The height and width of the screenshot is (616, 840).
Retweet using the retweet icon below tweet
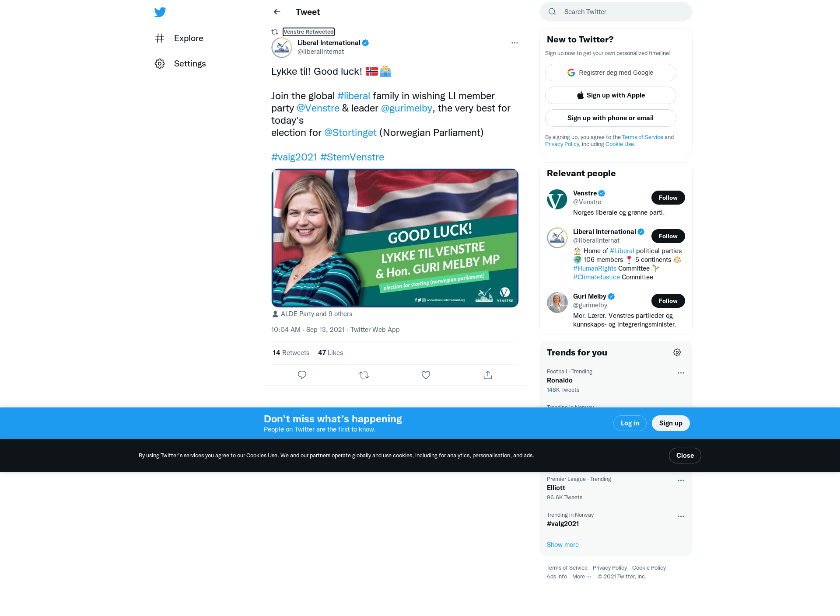click(364, 375)
